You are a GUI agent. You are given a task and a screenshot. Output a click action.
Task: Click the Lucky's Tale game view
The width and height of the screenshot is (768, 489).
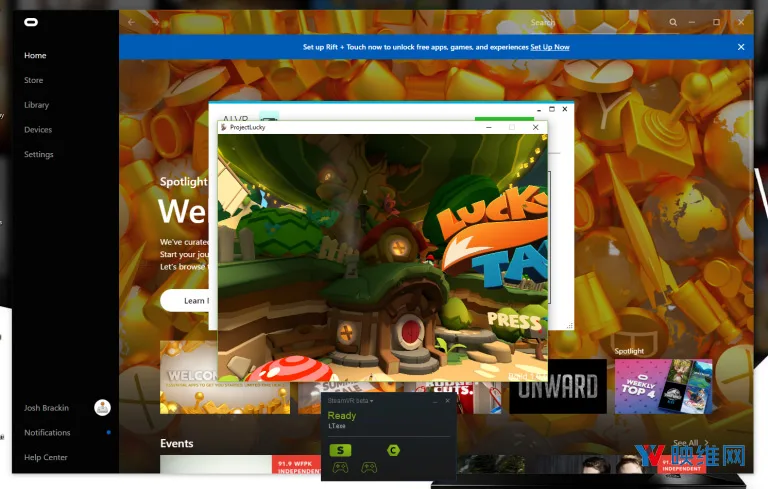click(383, 258)
